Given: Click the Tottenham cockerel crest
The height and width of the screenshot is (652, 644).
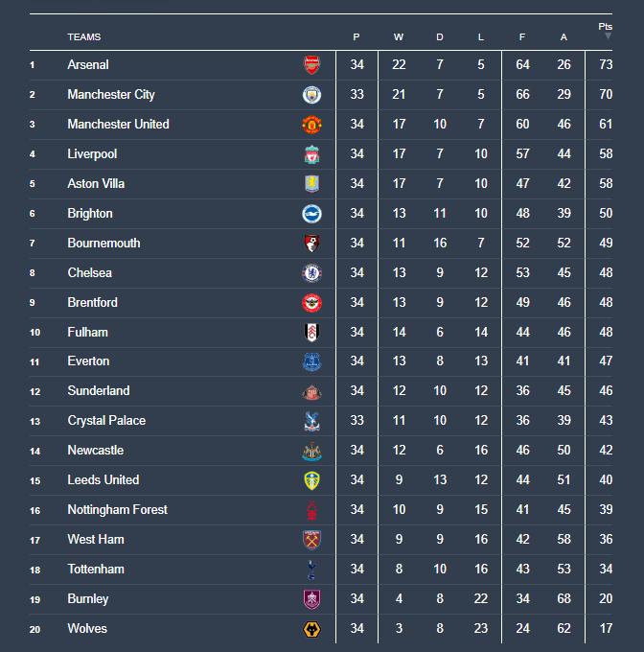Looking at the screenshot, I should [x=311, y=570].
